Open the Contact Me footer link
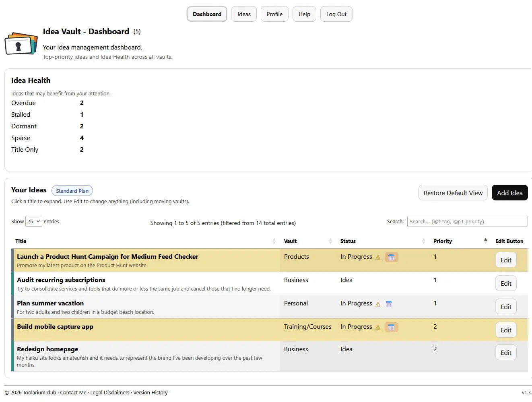532x402 pixels. coord(73,392)
